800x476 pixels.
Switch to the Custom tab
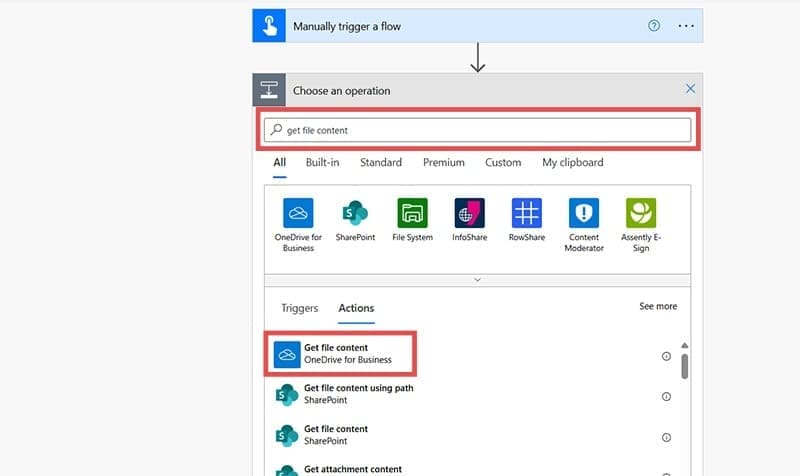pos(503,162)
